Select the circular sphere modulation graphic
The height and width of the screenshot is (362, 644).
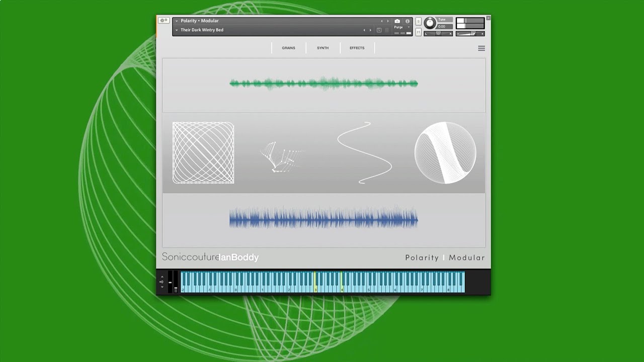pos(445,153)
